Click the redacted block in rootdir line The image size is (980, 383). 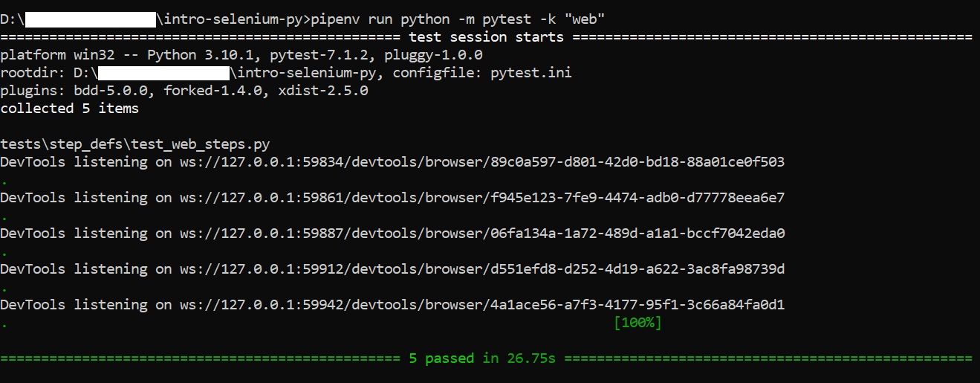163,72
